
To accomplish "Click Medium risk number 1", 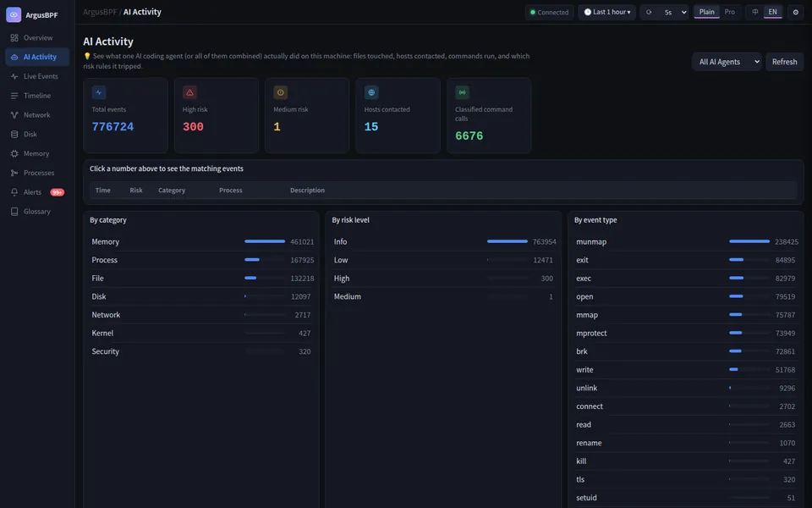I will tap(277, 126).
